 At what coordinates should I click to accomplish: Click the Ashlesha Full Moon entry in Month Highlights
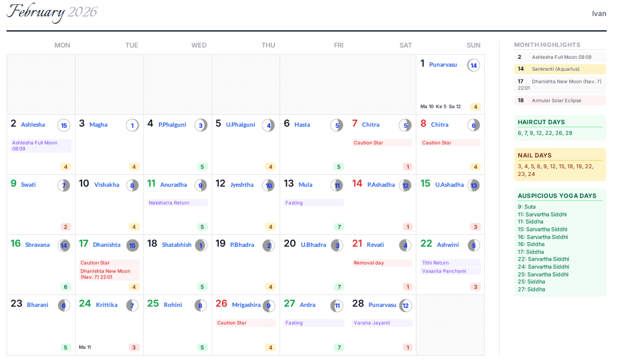click(x=559, y=57)
